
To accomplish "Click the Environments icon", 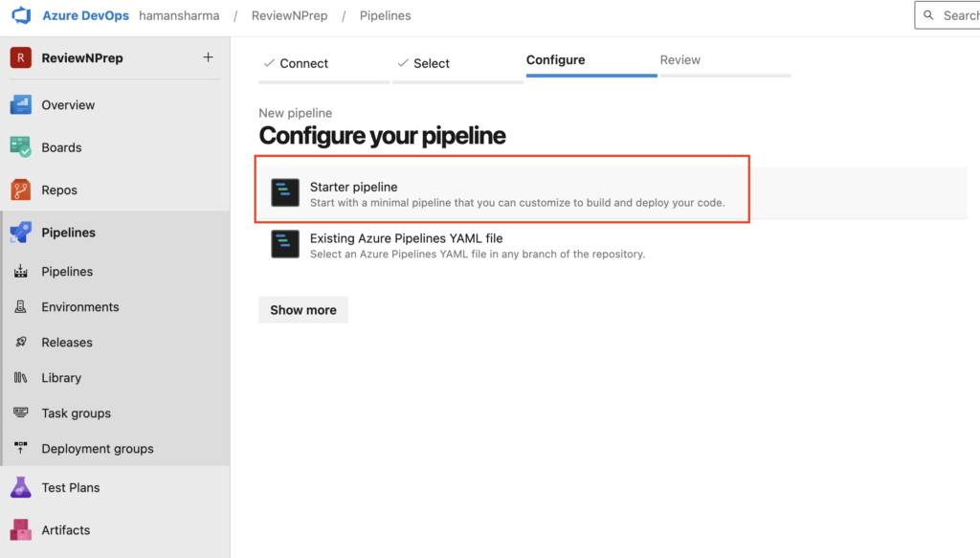I will [x=21, y=307].
